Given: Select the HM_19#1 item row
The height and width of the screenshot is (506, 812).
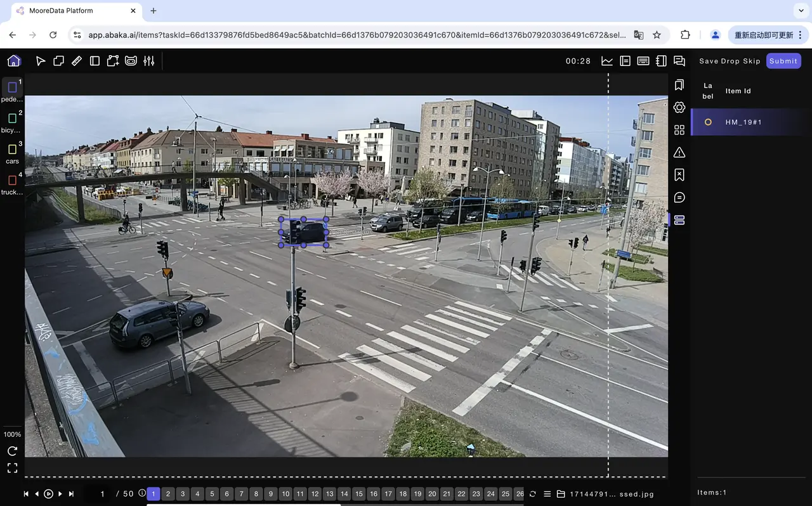Looking at the screenshot, I should (x=751, y=122).
